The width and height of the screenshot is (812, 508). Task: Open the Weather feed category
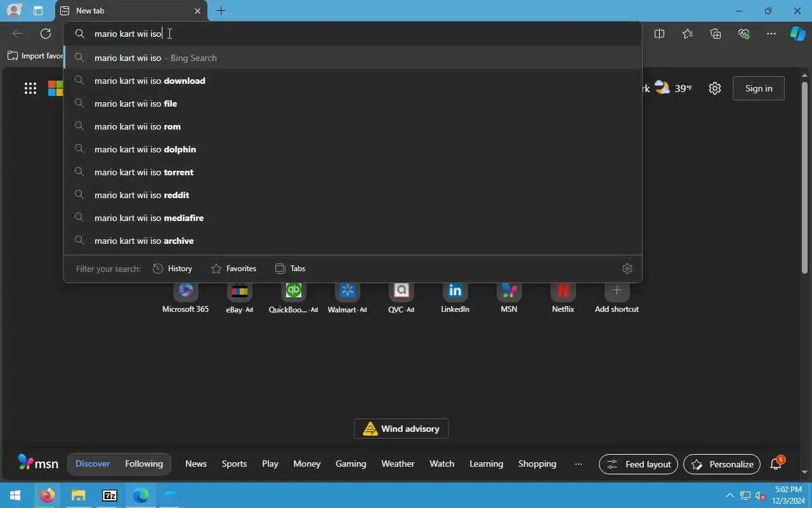[x=398, y=464]
